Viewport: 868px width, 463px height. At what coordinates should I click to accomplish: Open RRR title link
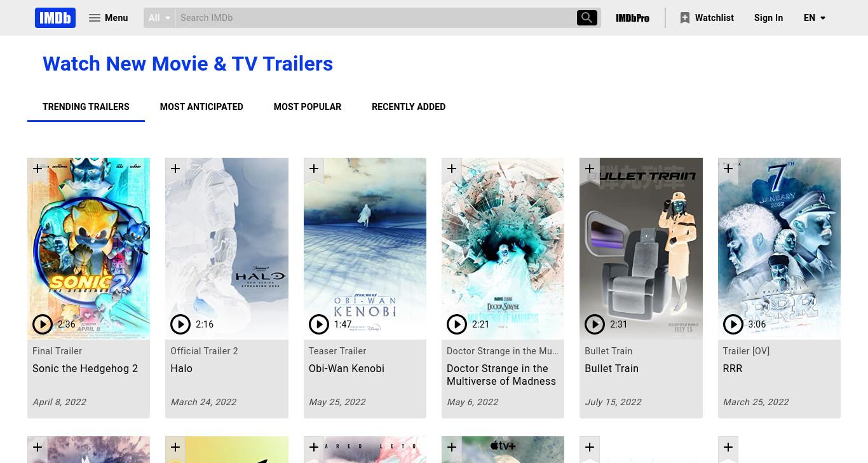click(732, 368)
